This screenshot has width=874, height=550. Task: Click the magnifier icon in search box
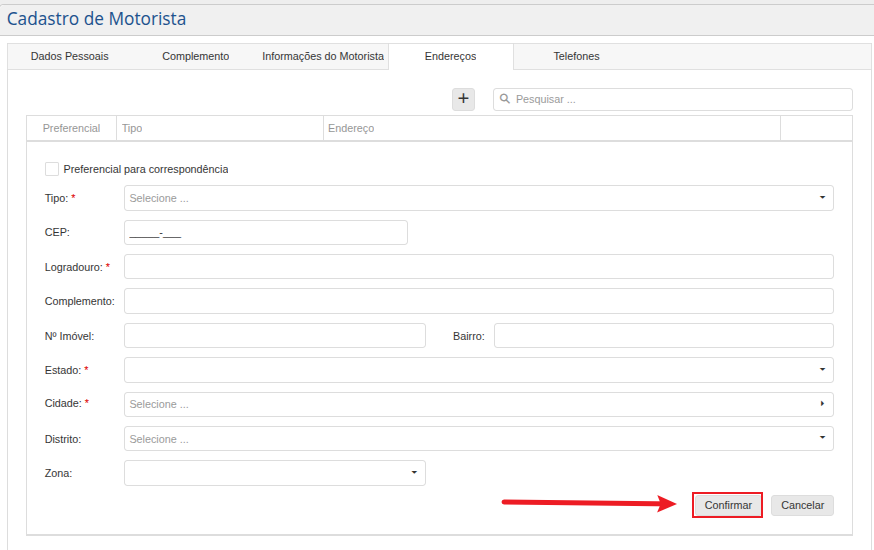pyautogui.click(x=505, y=99)
